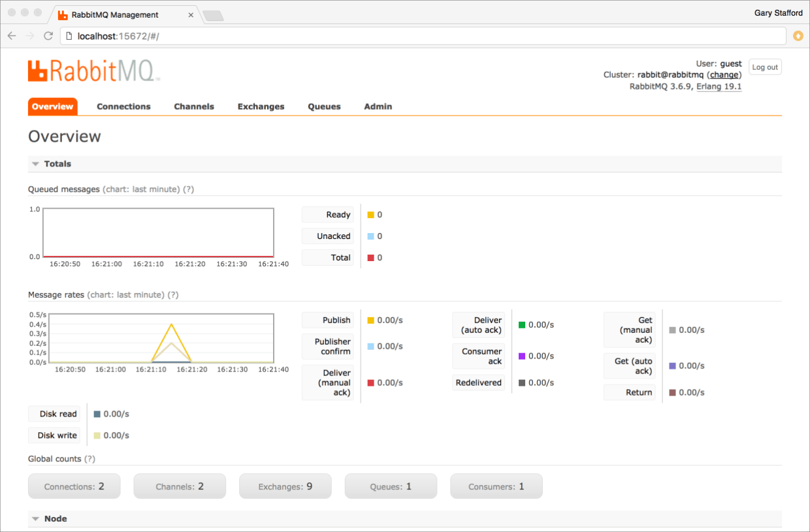Click the cluster change link

point(724,75)
